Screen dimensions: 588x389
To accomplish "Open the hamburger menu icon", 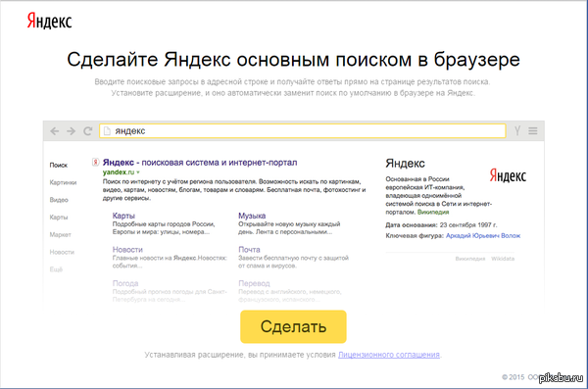I will coord(533,131).
